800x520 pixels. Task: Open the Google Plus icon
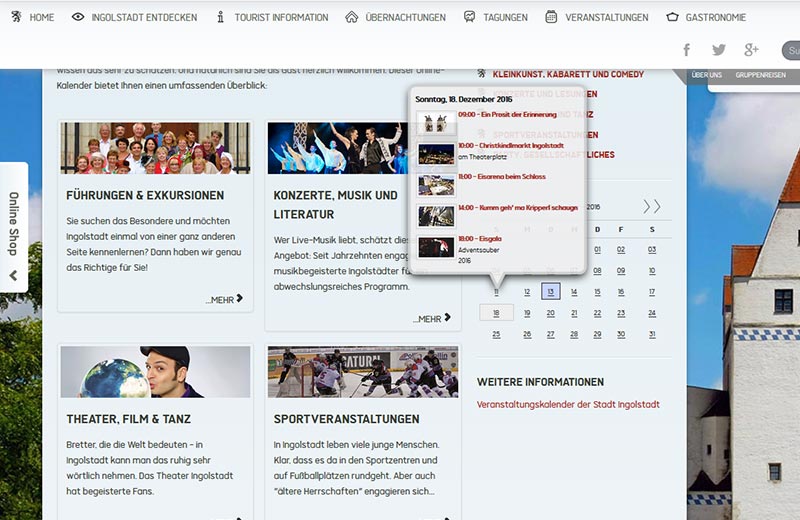751,50
